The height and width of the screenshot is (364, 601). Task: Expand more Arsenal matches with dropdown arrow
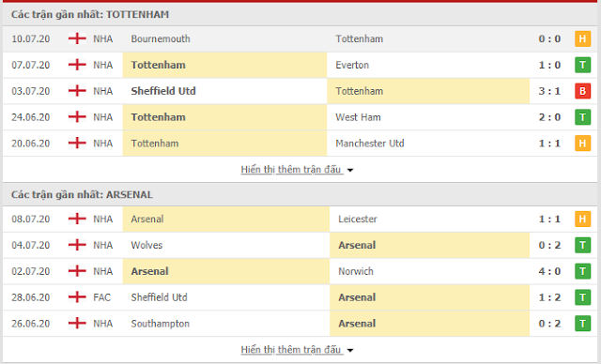click(x=350, y=350)
